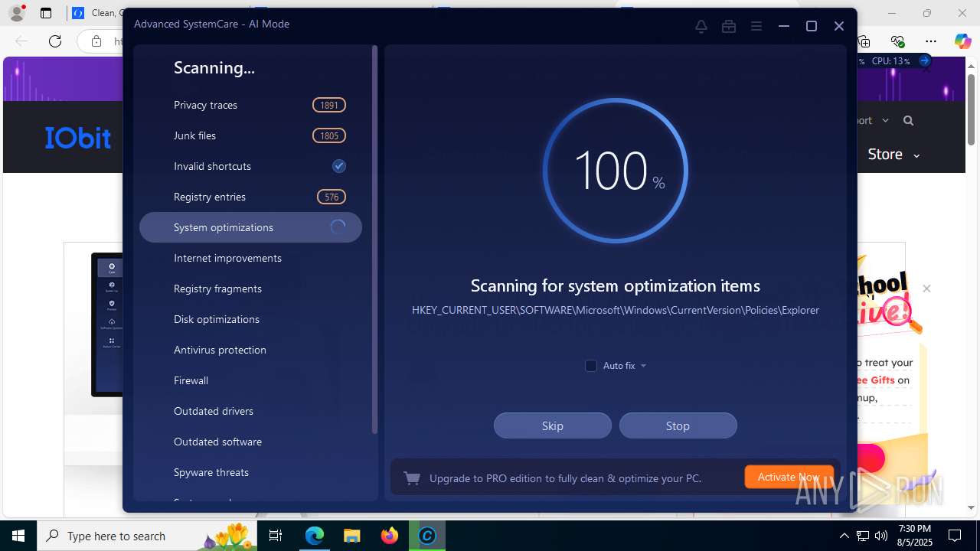
Task: Open the Windows Start menu
Action: 18,536
